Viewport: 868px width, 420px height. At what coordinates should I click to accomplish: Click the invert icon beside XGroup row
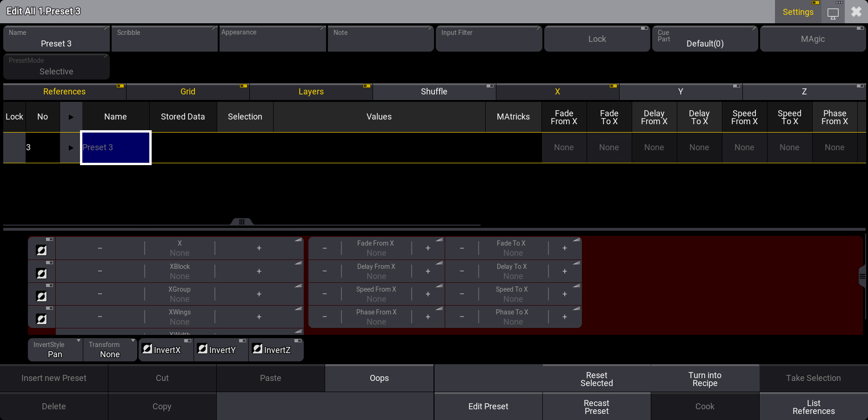(x=41, y=296)
